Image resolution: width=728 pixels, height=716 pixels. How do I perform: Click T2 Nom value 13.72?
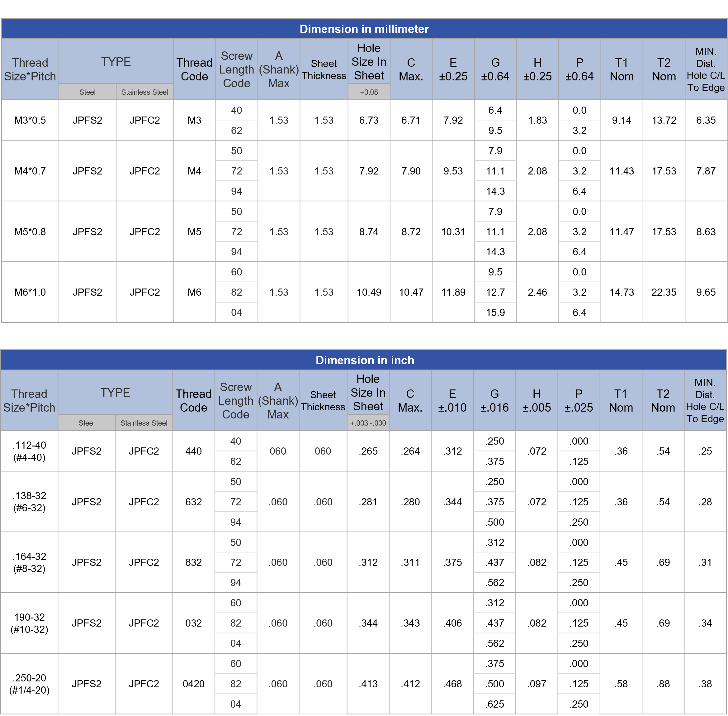click(x=664, y=120)
